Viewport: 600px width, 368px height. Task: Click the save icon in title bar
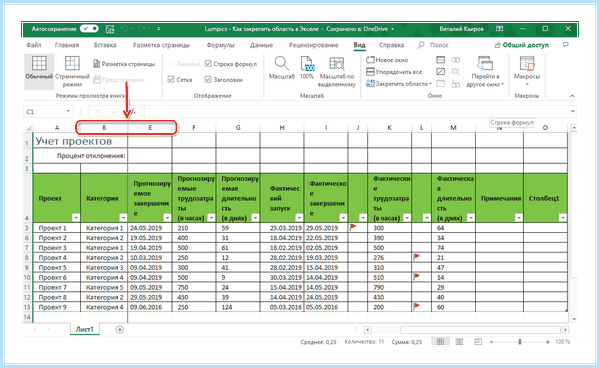click(110, 29)
